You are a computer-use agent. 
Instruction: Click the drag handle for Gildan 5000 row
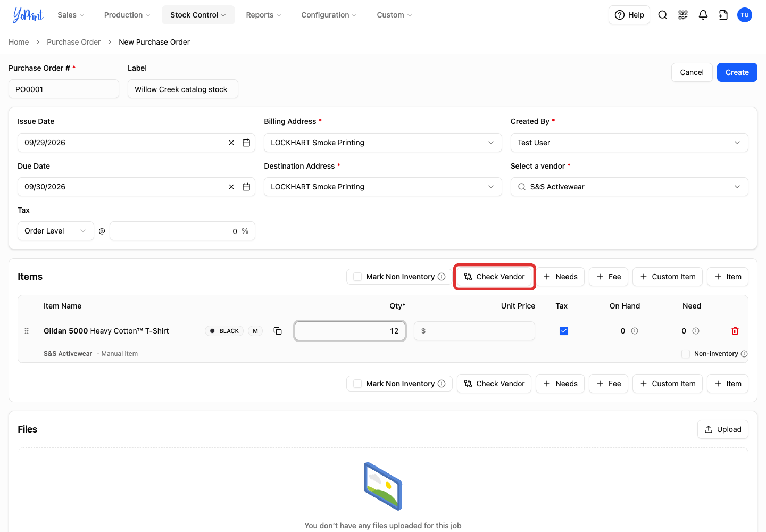[x=27, y=331]
